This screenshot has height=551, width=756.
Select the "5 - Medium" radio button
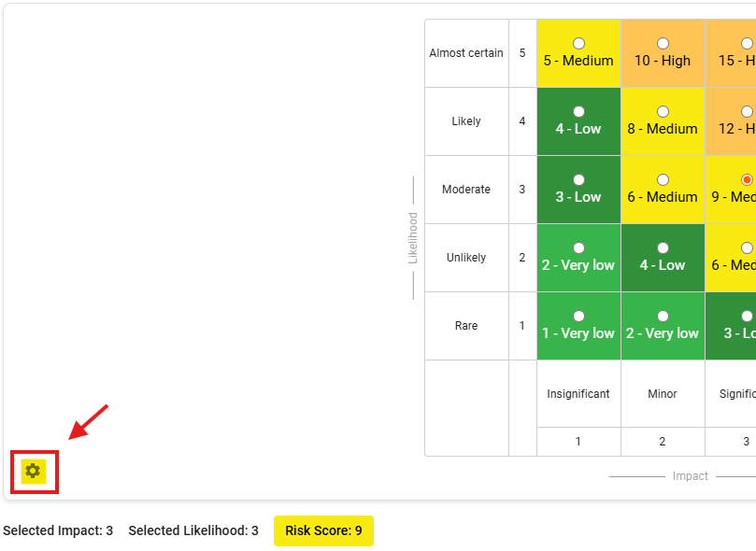coord(578,44)
